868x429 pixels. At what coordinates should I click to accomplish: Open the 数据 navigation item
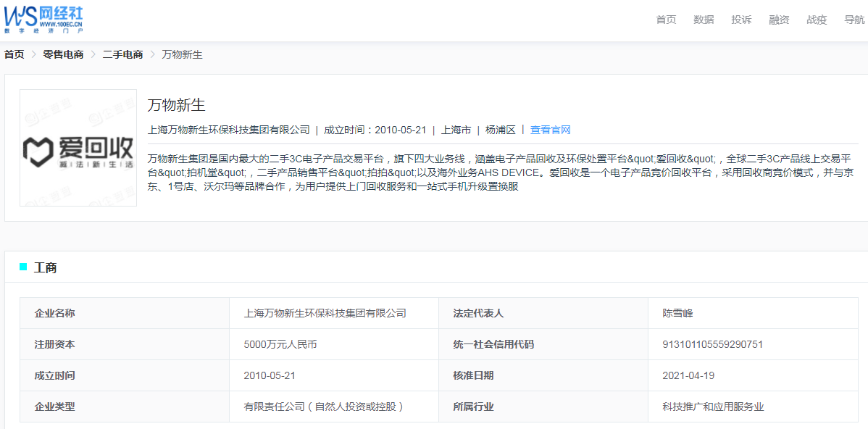(x=704, y=20)
